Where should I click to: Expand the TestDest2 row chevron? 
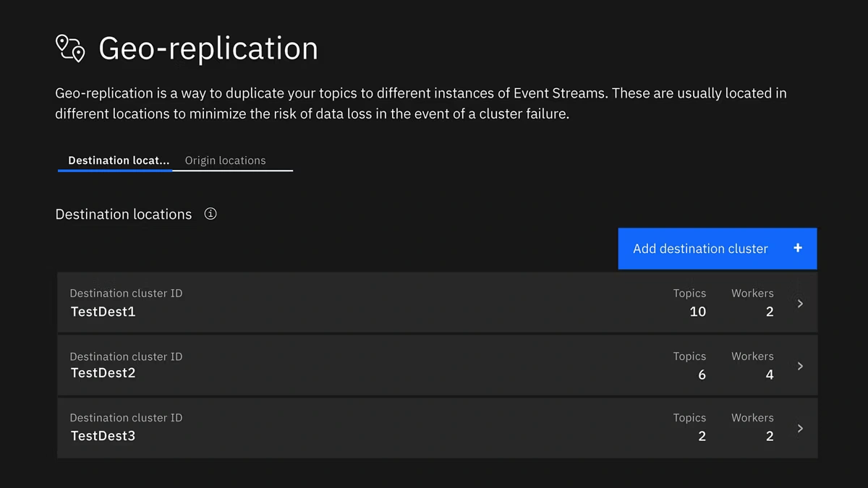coord(800,366)
